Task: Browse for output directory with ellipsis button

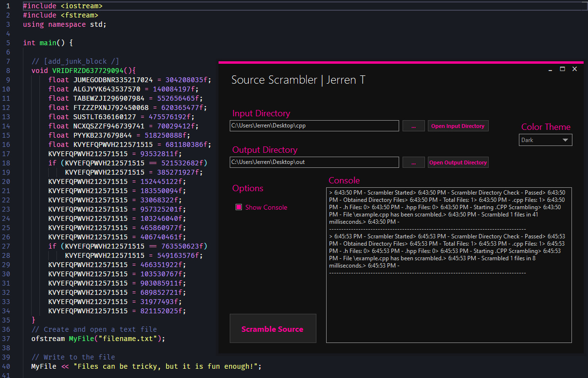Action: [x=413, y=162]
